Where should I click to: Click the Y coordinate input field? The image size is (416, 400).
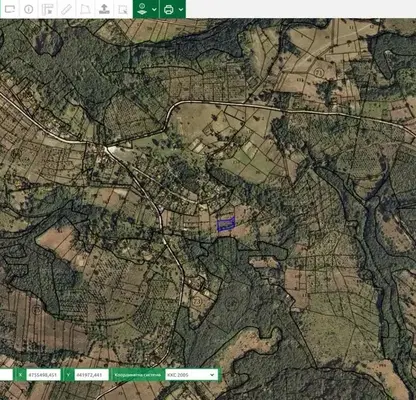(91, 375)
